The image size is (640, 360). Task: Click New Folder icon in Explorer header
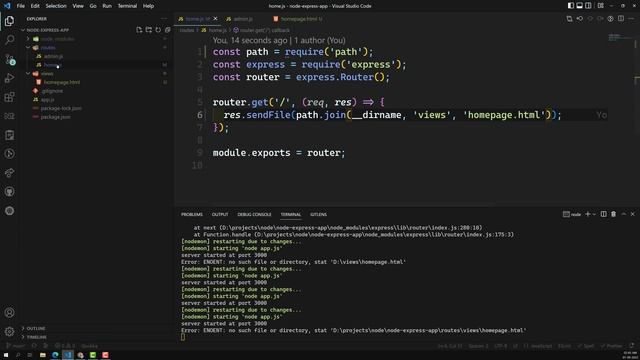149,30
